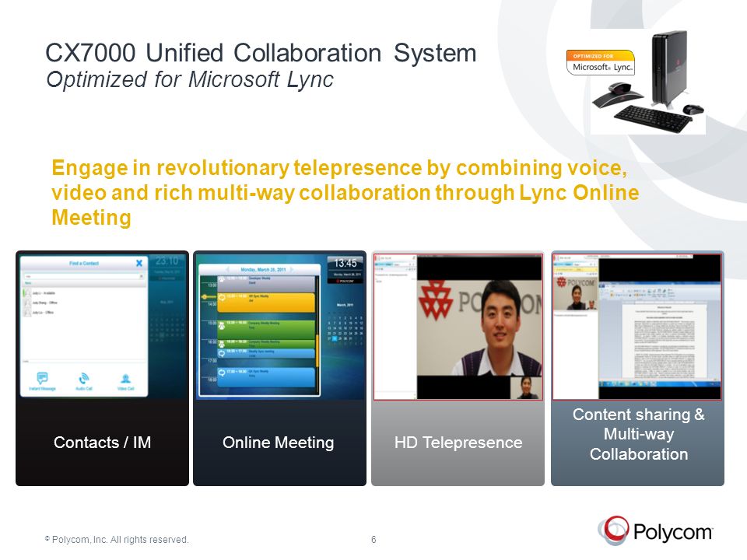Go to previous day in meeting calendar
Screen dimensions: 747x560
[228, 270]
